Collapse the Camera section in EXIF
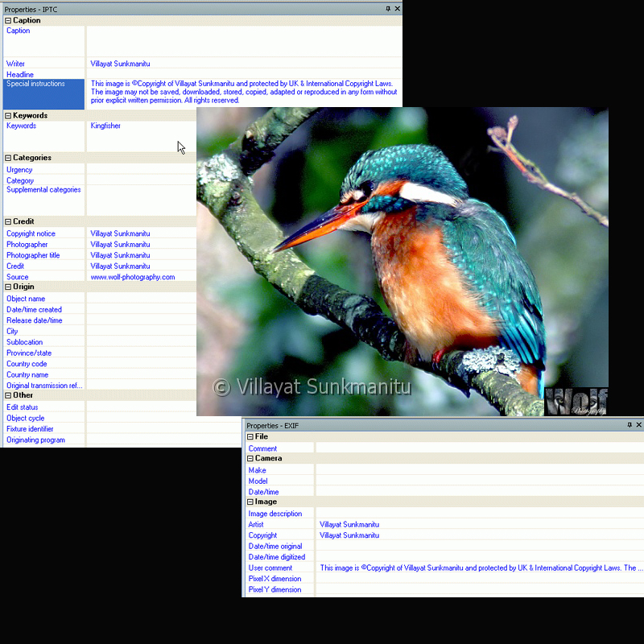The width and height of the screenshot is (644, 644). click(x=250, y=459)
